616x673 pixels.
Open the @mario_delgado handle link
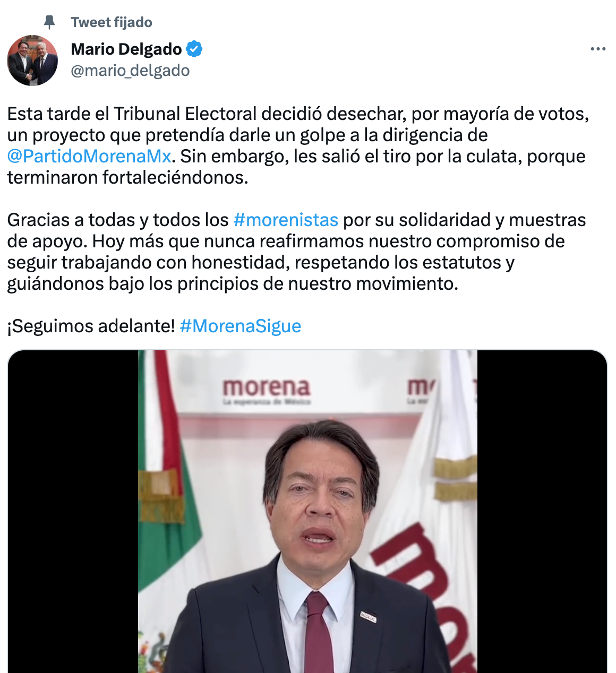click(x=130, y=71)
